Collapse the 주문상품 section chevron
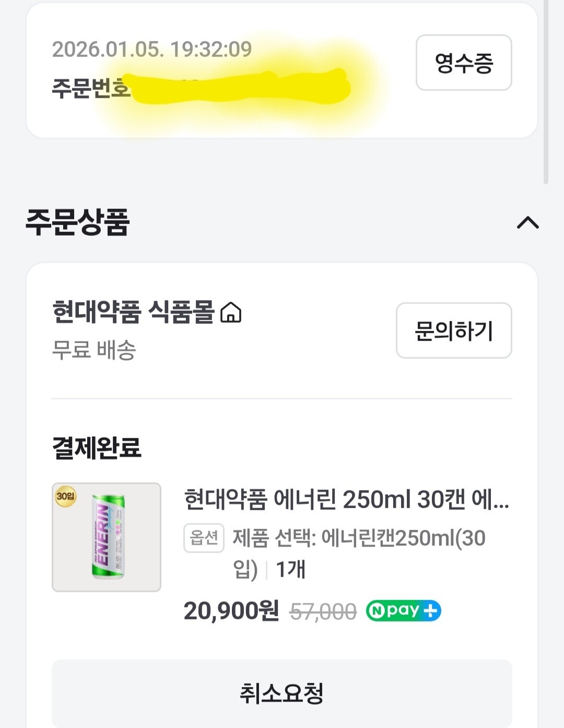Image resolution: width=564 pixels, height=728 pixels. point(527,223)
